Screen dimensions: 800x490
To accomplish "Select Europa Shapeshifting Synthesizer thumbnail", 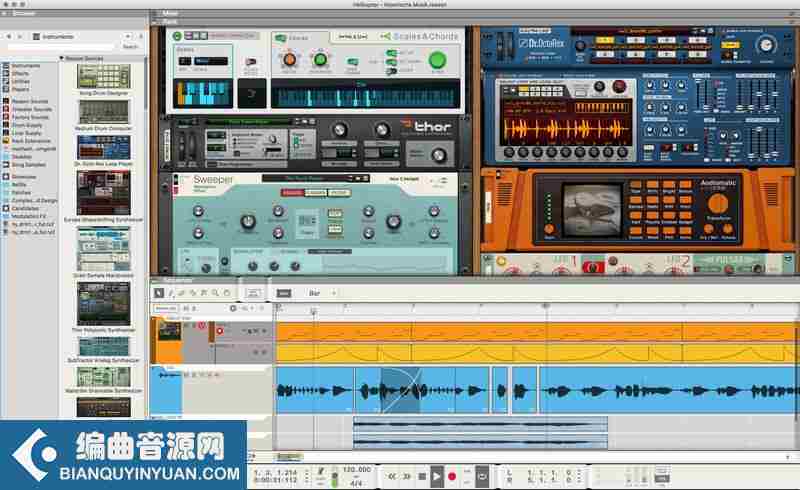I will (x=104, y=193).
